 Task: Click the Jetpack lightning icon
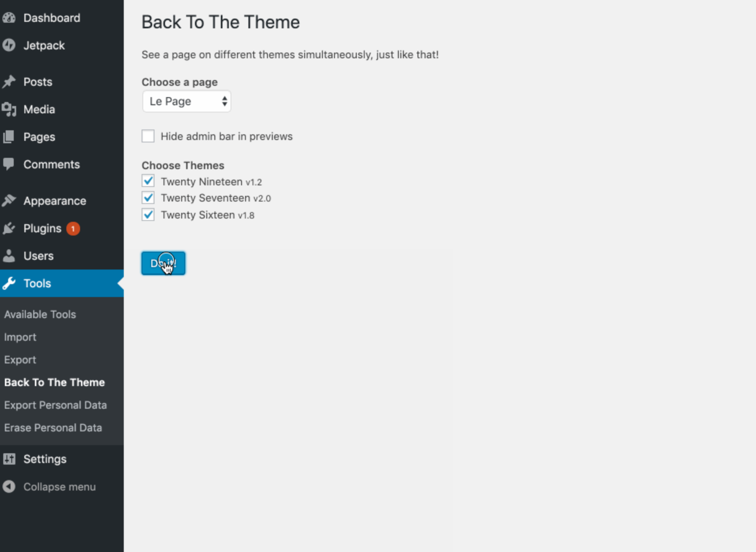click(x=9, y=45)
